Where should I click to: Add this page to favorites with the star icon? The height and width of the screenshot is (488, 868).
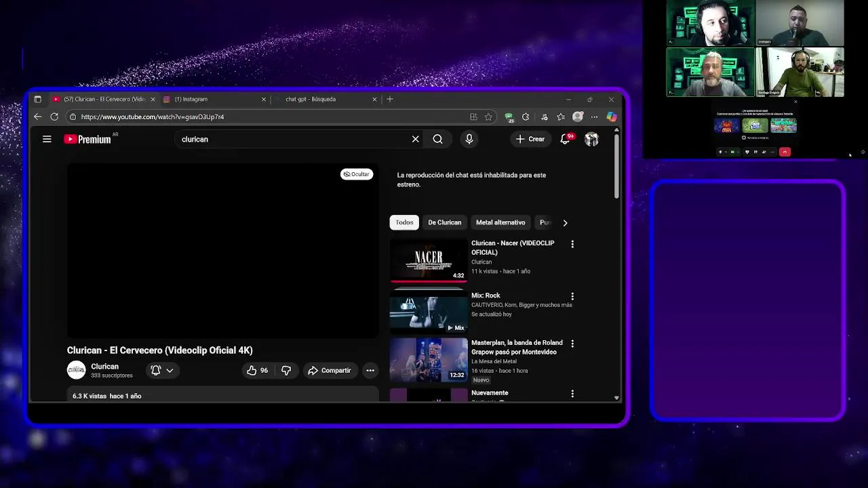(488, 117)
